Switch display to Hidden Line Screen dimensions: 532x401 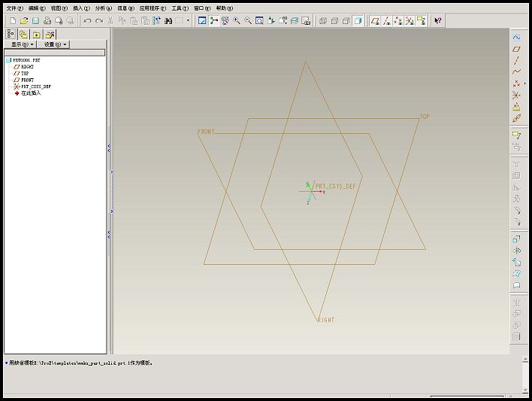[x=334, y=21]
